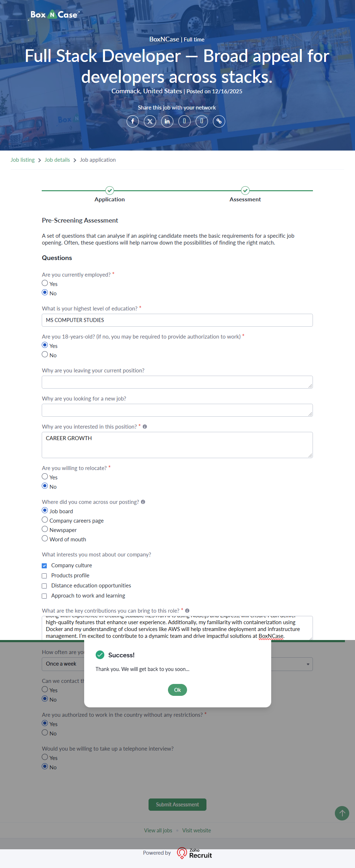Check the Products profile checkbox
Viewport: 355px width, 868px height.
coord(45,576)
